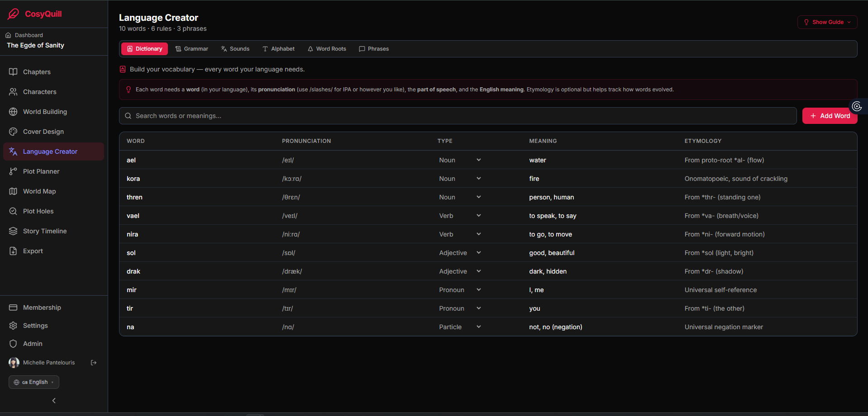Open the type dropdown for word sol
The image size is (868, 416).
click(460, 253)
